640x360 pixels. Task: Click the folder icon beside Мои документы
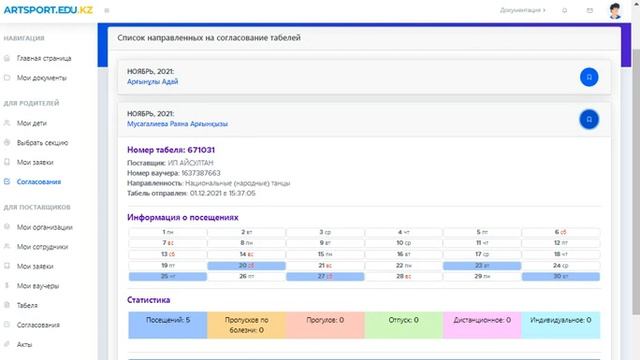7,78
